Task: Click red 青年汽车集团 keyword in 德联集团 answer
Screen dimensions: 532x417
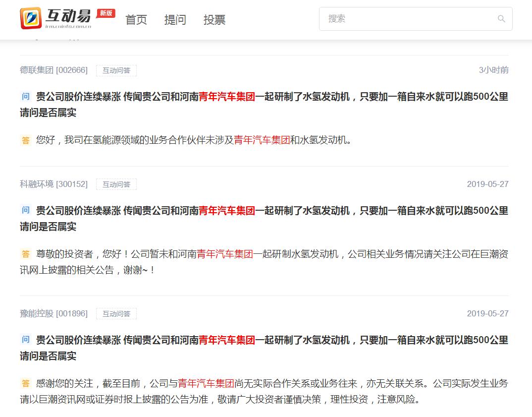Action: coord(262,140)
